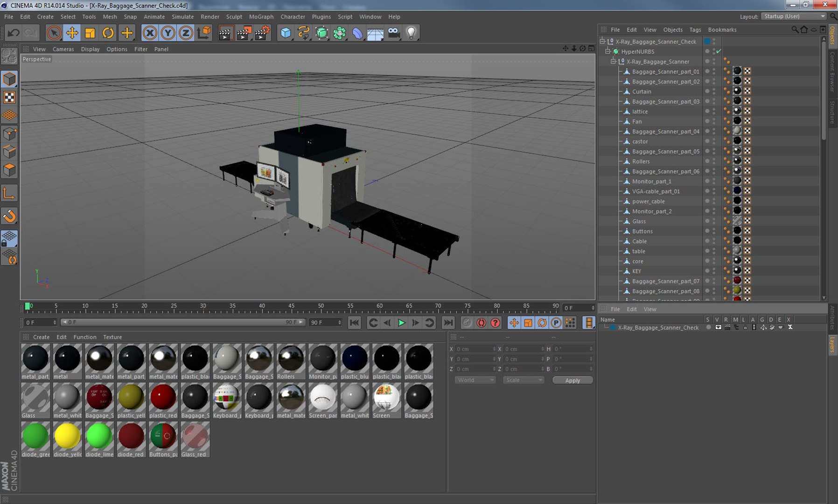This screenshot has height=504, width=838.
Task: Toggle X-axis lock icon
Action: 150,33
